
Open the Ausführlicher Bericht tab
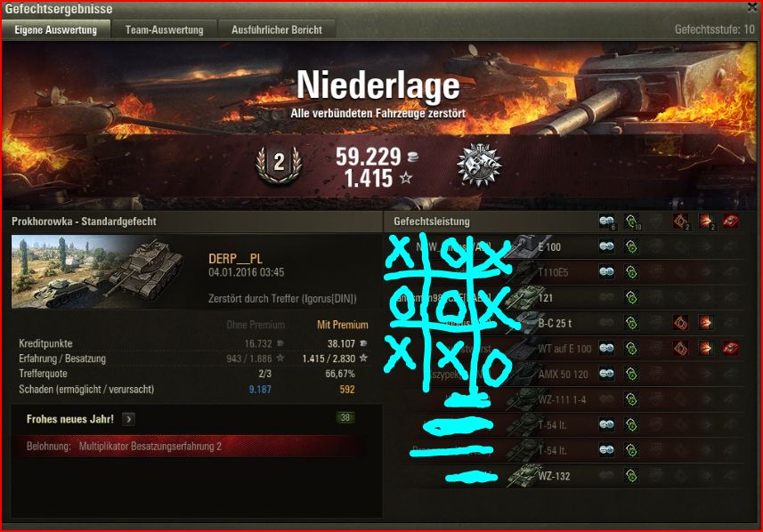pos(276,29)
